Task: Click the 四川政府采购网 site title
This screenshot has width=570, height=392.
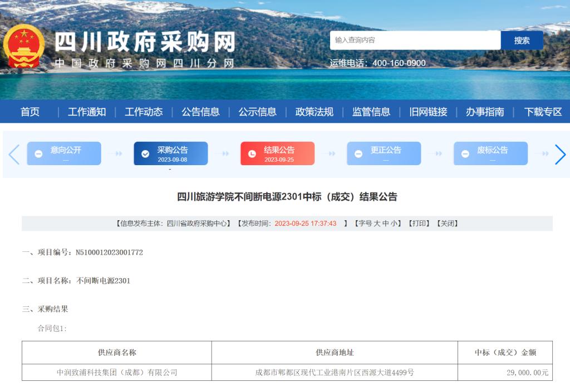Action: point(145,42)
